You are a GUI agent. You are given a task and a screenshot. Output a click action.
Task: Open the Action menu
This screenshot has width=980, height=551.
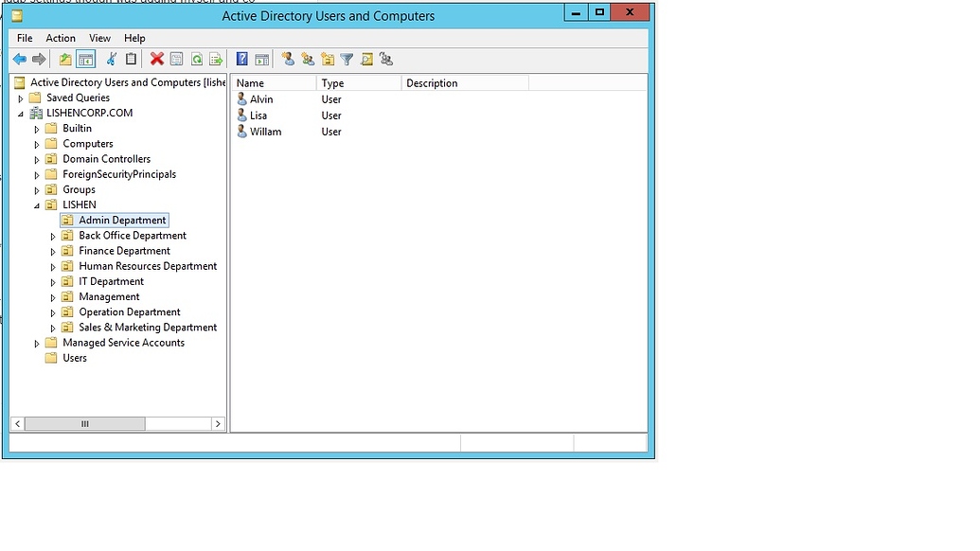click(x=60, y=38)
